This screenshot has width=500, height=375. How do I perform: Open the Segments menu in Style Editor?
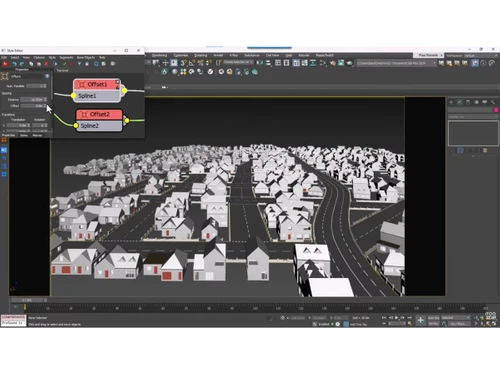pyautogui.click(x=66, y=57)
